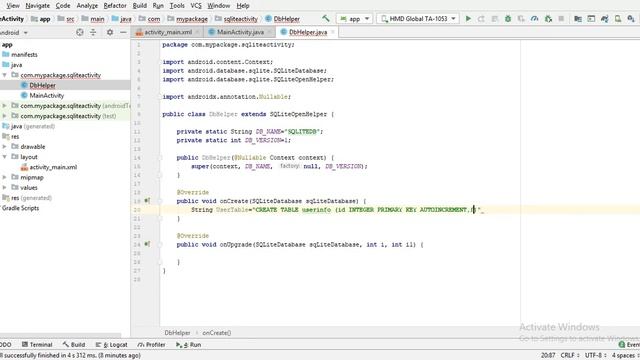Click the Debug app bug icon
The width and height of the screenshot is (640, 360).
point(508,19)
